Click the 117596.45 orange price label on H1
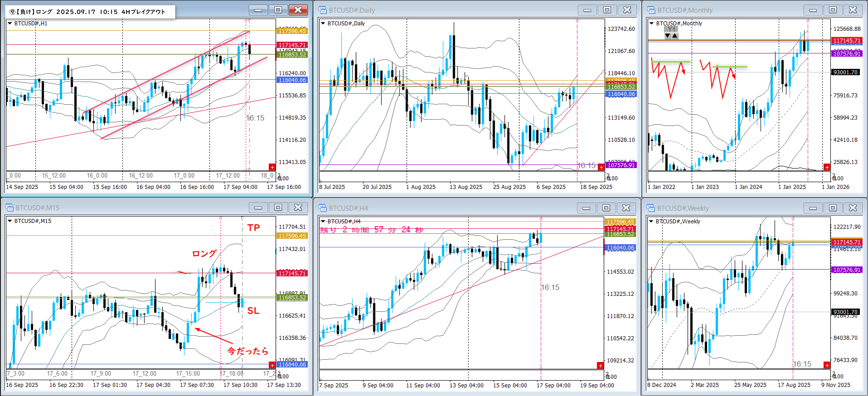Image resolution: width=868 pixels, height=396 pixels. pos(292,31)
